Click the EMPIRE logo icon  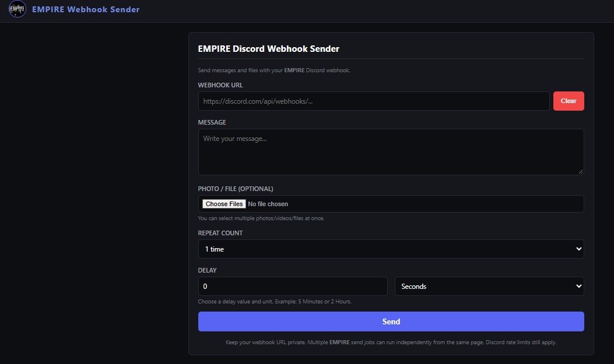coord(17,9)
